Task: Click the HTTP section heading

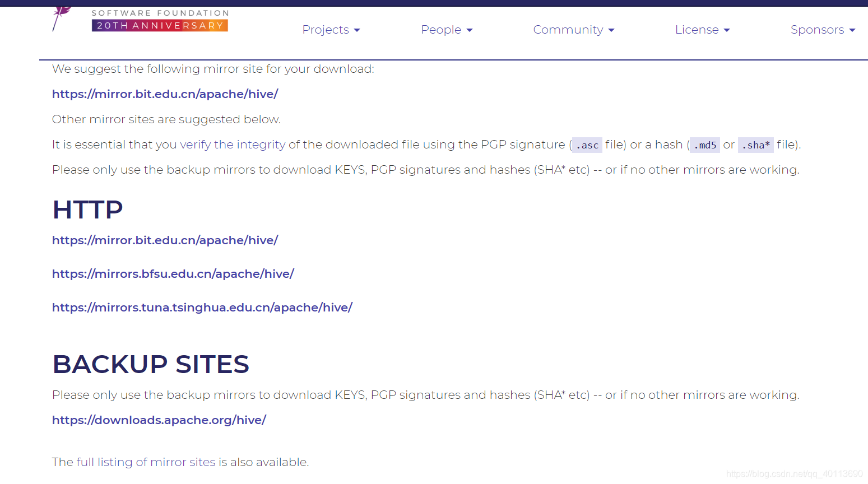Action: click(87, 210)
